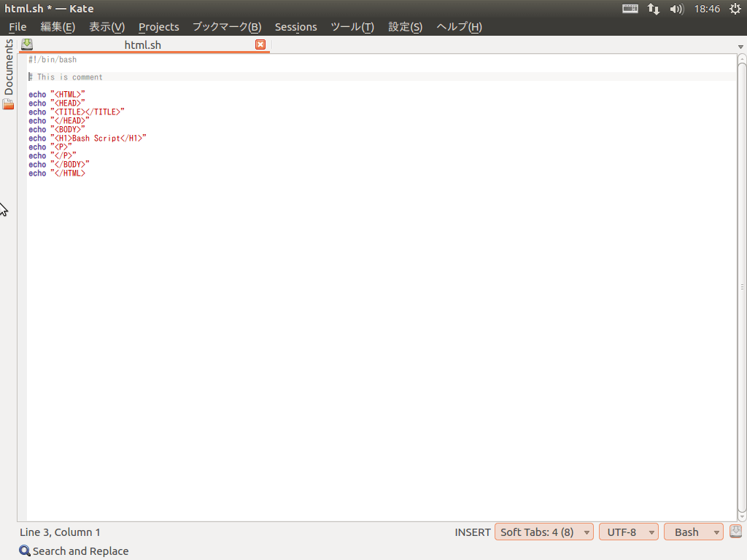Click the #!/bin/bash line
Image resolution: width=747 pixels, height=560 pixels.
click(x=53, y=60)
